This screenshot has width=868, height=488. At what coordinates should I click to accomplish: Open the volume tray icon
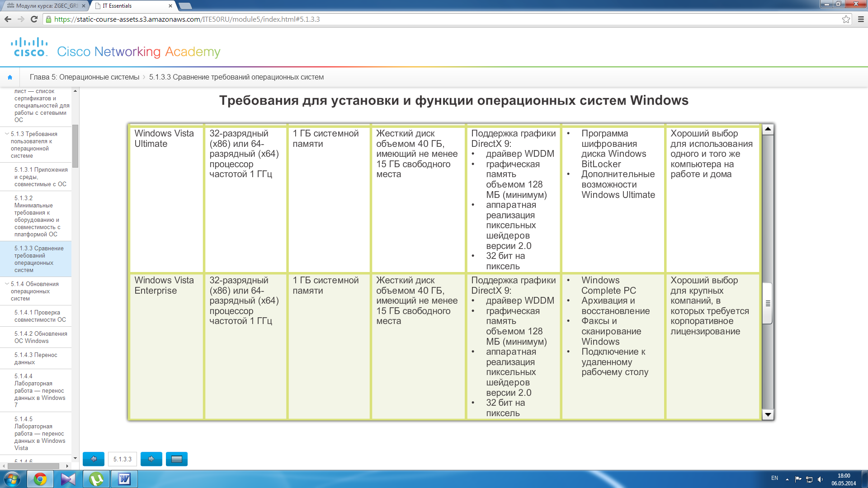coord(820,479)
